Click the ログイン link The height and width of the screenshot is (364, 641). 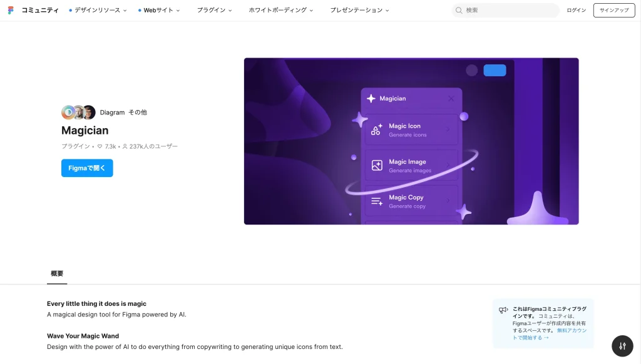(x=576, y=10)
